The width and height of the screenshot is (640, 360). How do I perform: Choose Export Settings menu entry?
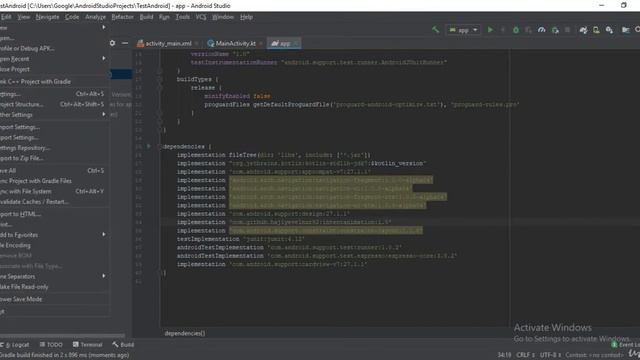[x=54, y=138]
